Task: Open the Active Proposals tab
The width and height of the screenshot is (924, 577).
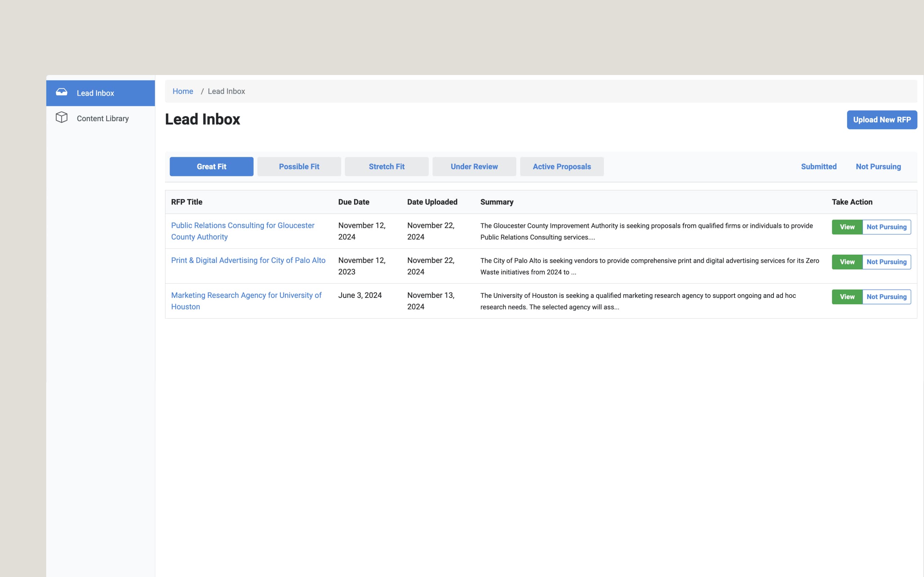Action: click(x=561, y=167)
